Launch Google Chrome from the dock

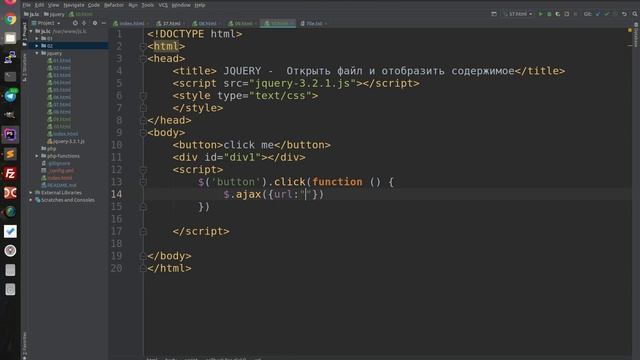point(10,19)
